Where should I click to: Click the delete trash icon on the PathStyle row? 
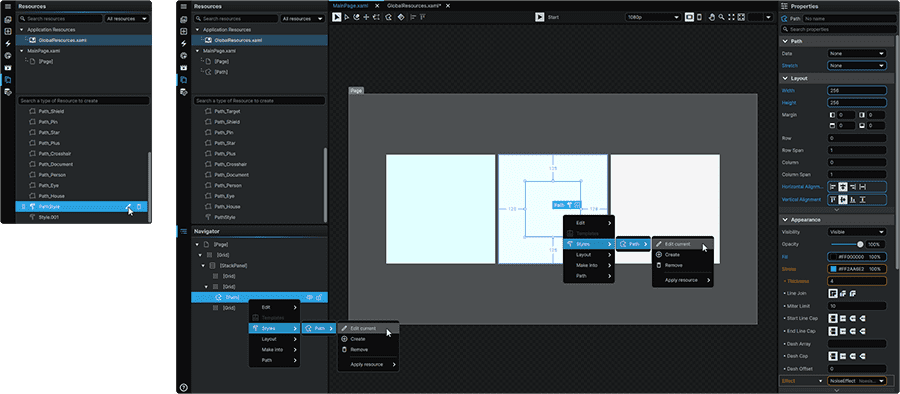coord(139,207)
